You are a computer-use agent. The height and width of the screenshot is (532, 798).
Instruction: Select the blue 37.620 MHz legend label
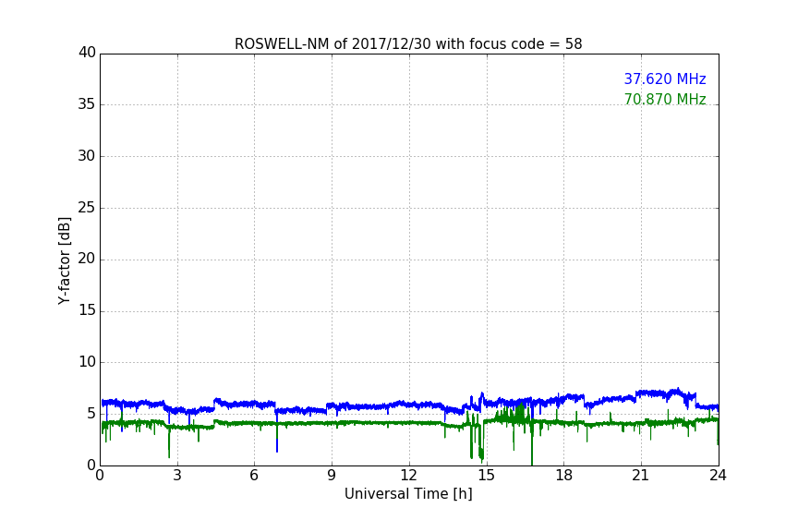click(665, 79)
